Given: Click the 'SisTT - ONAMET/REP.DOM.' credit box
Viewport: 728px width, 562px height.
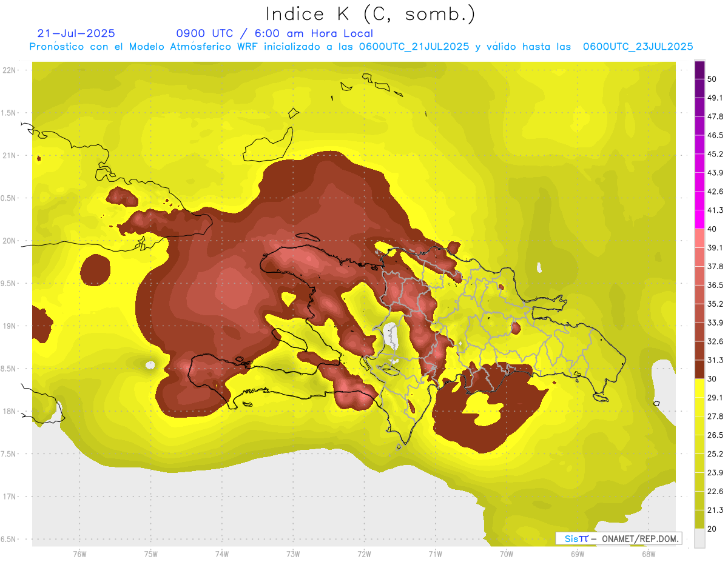Looking at the screenshot, I should [619, 538].
